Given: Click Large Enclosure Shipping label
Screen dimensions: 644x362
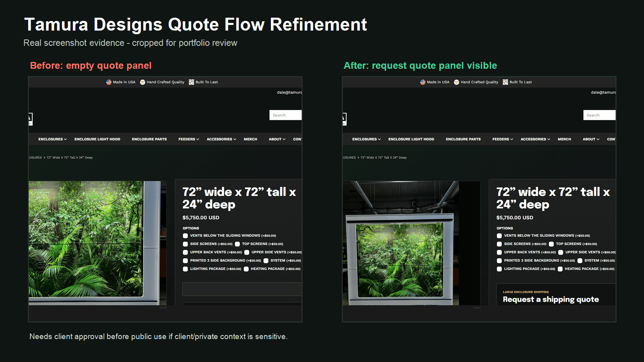Looking at the screenshot, I should point(526,292).
